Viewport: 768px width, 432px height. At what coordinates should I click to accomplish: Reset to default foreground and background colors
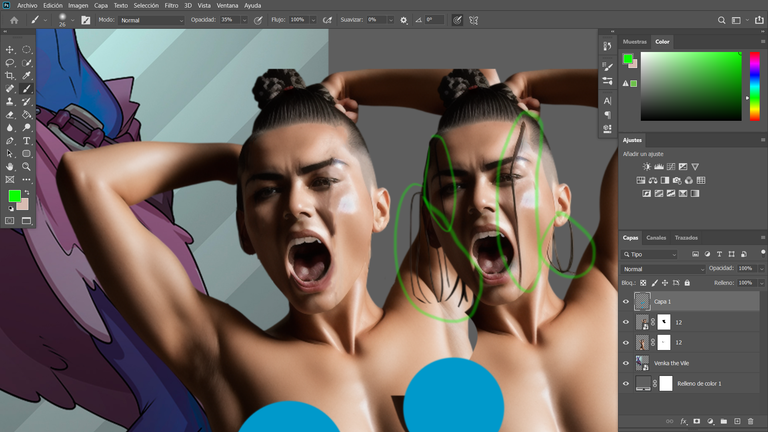click(11, 209)
